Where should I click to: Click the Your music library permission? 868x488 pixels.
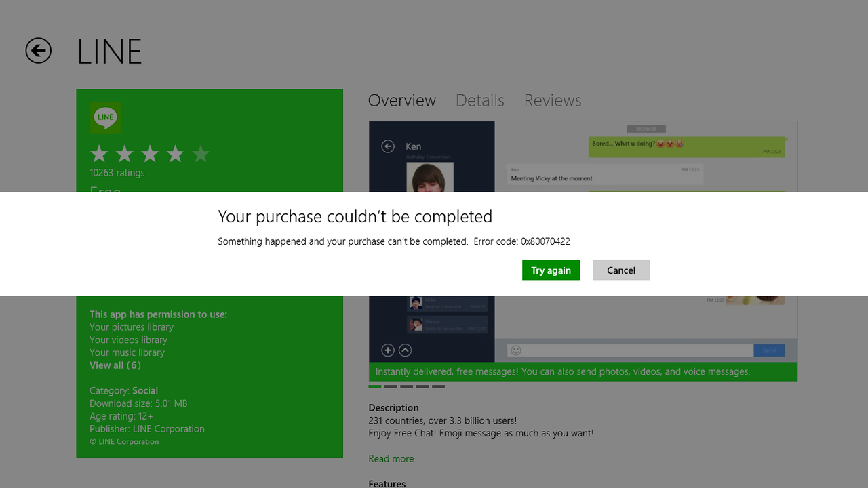point(127,352)
